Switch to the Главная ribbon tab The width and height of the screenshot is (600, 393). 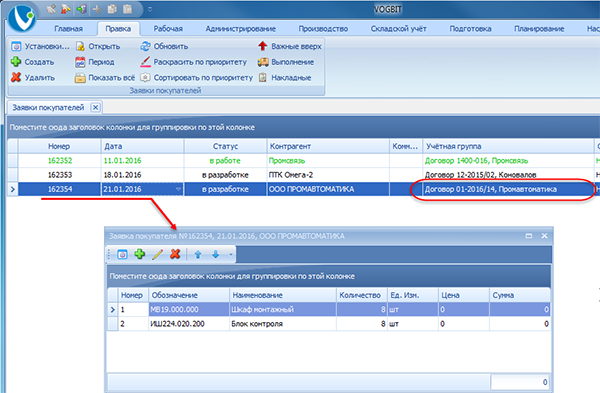pos(68,29)
